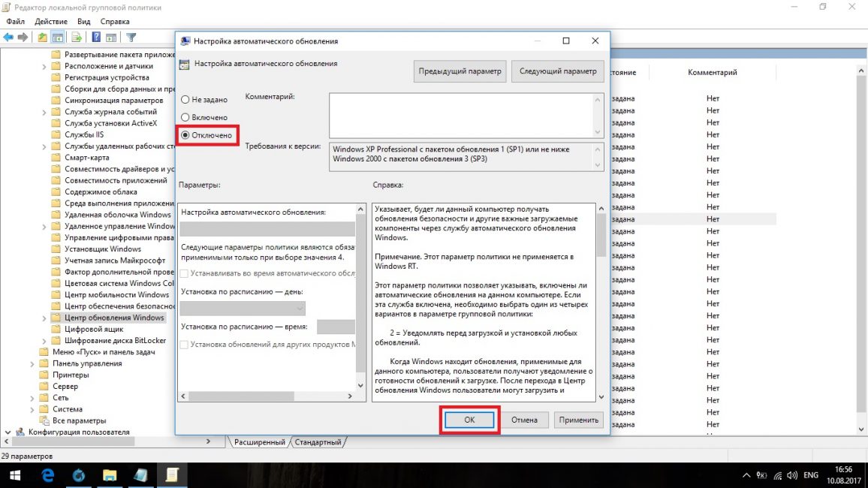This screenshot has height=488, width=868.
Task: Expand the Служба журнала событий tree node
Action: point(44,113)
